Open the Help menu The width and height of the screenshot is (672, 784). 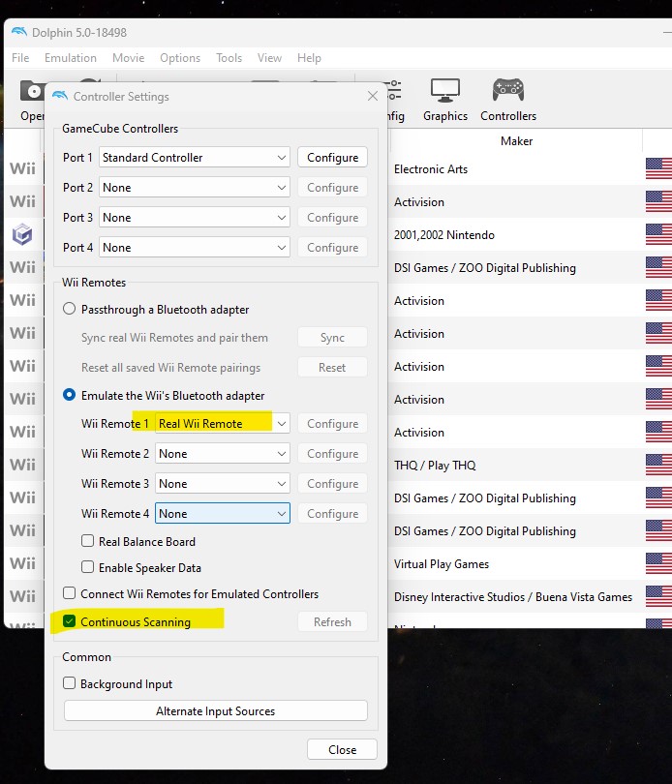point(309,58)
